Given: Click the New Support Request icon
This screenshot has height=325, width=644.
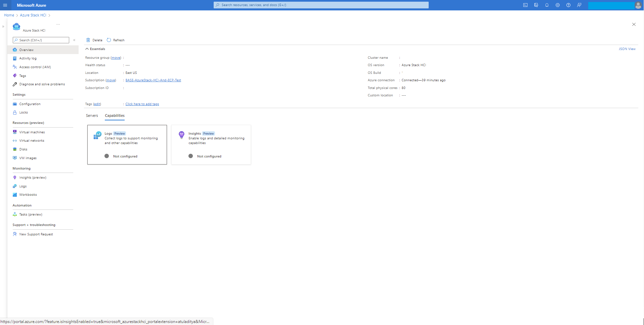Looking at the screenshot, I should pyautogui.click(x=15, y=234).
